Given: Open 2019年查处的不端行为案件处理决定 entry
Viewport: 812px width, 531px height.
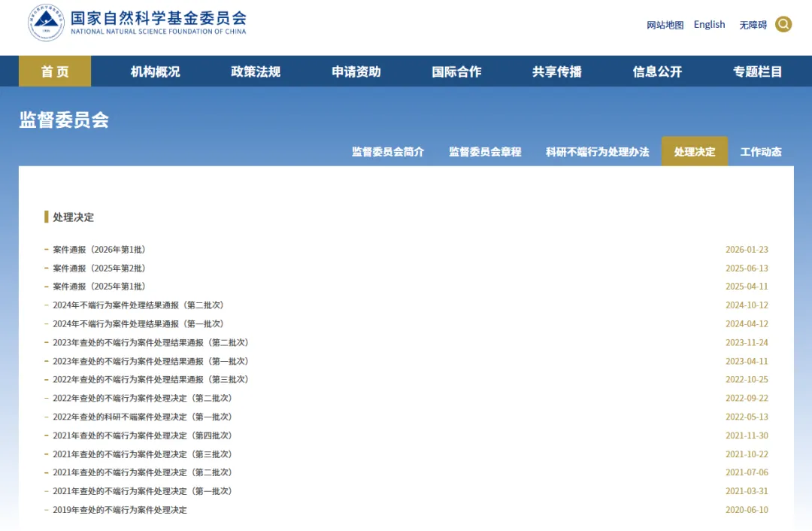Looking at the screenshot, I should 120,510.
